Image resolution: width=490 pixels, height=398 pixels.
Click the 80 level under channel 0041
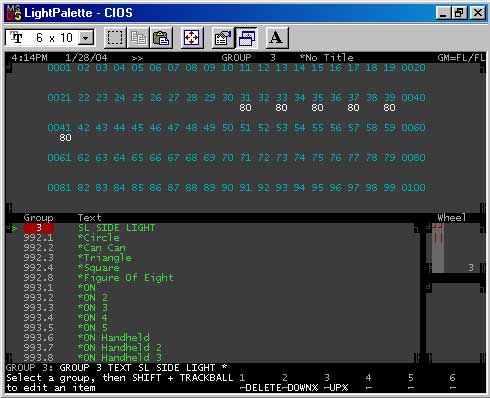click(x=65, y=138)
